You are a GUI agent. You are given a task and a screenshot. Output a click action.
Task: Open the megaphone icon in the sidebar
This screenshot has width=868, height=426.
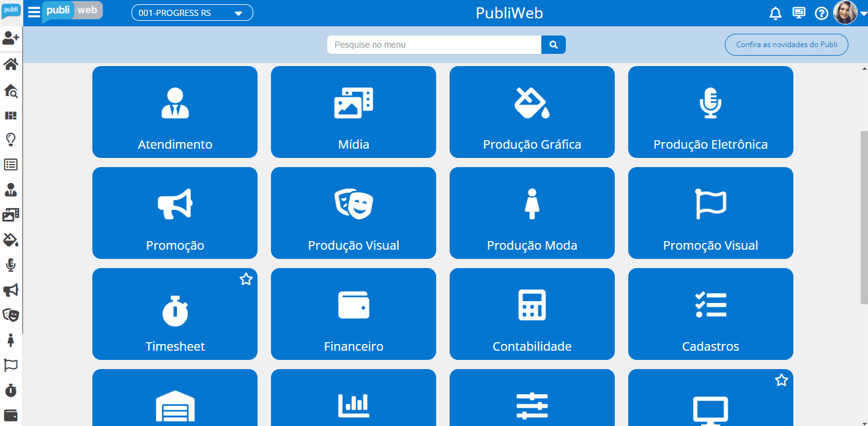[x=10, y=290]
